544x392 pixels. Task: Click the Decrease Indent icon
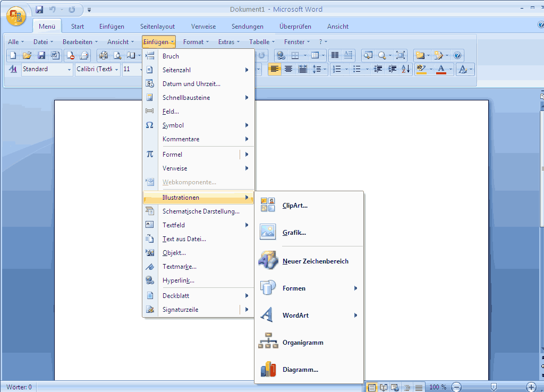coord(378,69)
